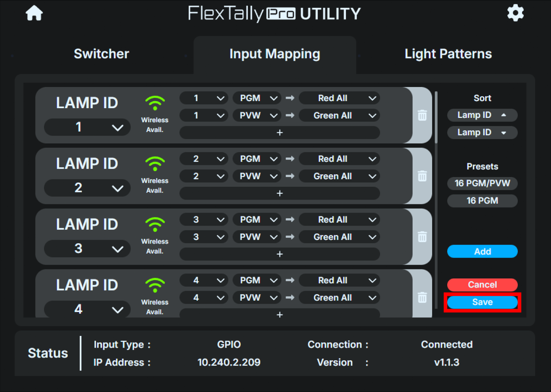The height and width of the screenshot is (392, 551).
Task: Open settings via the gear icon
Action: point(515,13)
